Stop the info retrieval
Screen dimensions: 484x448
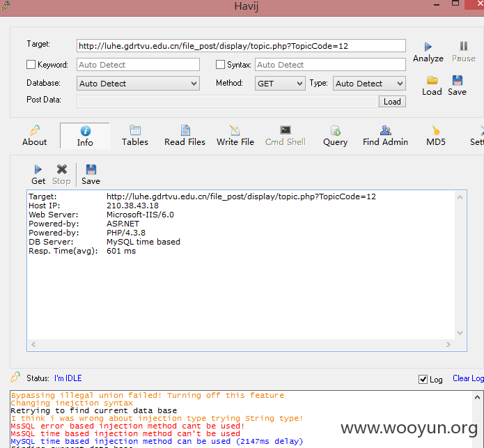[61, 175]
